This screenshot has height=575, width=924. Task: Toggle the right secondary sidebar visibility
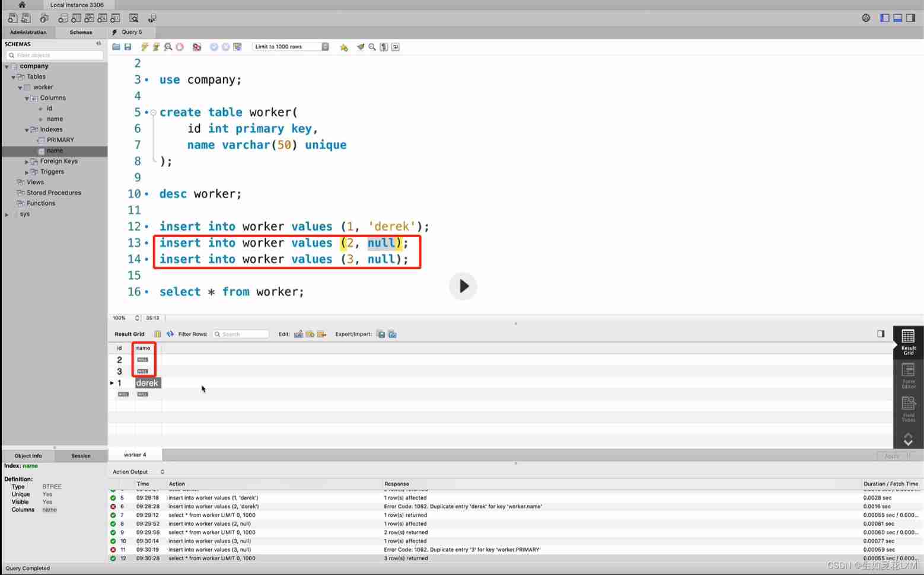[x=911, y=18]
